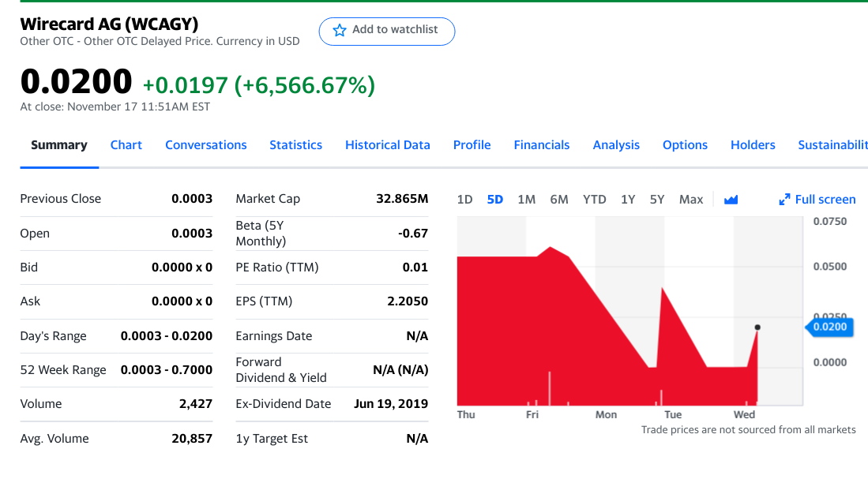Select the 5D chart range
The height and width of the screenshot is (479, 868).
(495, 200)
